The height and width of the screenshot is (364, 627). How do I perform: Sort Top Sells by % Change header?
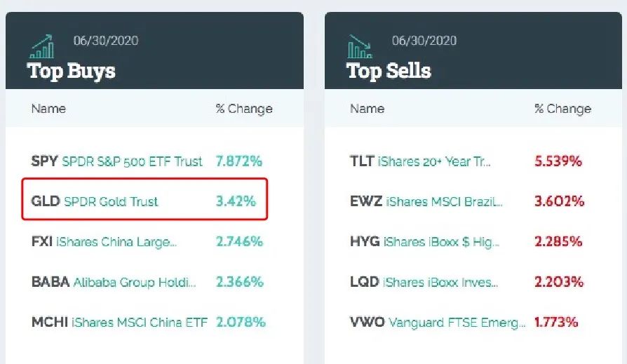tap(562, 109)
